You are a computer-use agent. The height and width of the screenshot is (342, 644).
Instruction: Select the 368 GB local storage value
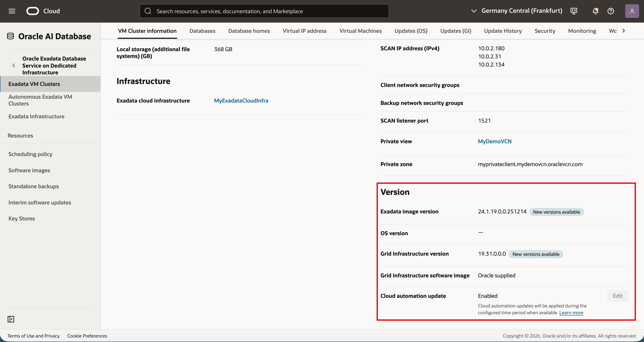223,49
